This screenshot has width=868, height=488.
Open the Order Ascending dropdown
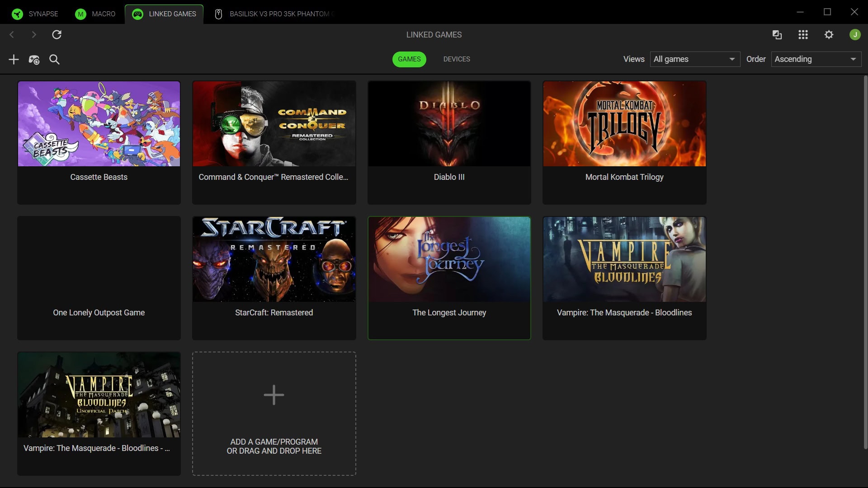click(x=815, y=59)
